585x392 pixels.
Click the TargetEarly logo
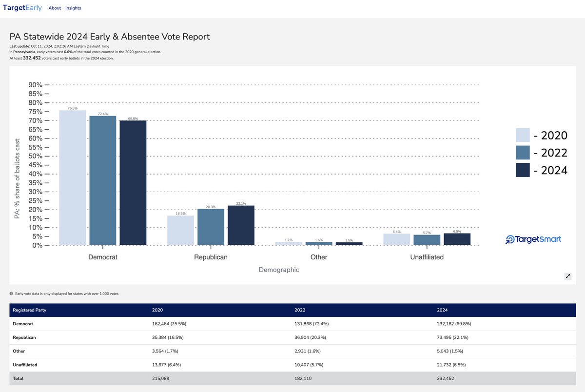22,8
